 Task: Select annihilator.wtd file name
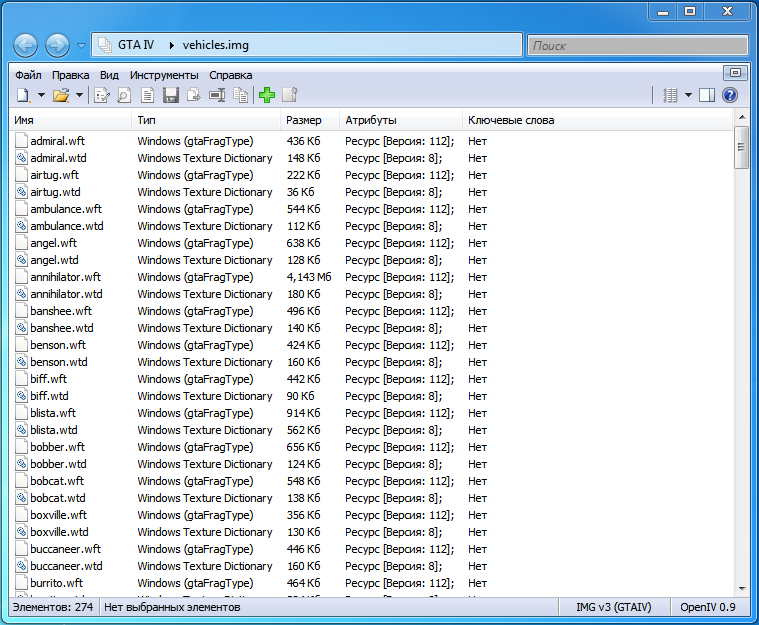66,294
